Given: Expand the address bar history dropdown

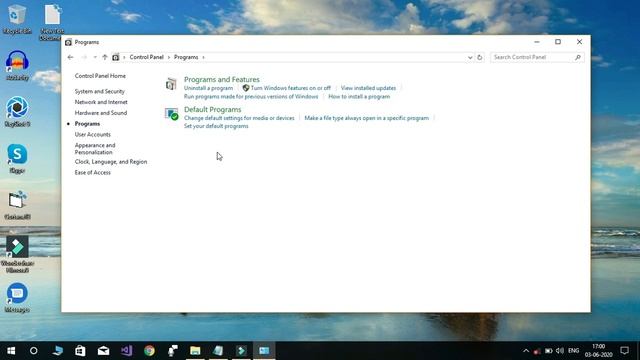Looking at the screenshot, I should (470, 58).
